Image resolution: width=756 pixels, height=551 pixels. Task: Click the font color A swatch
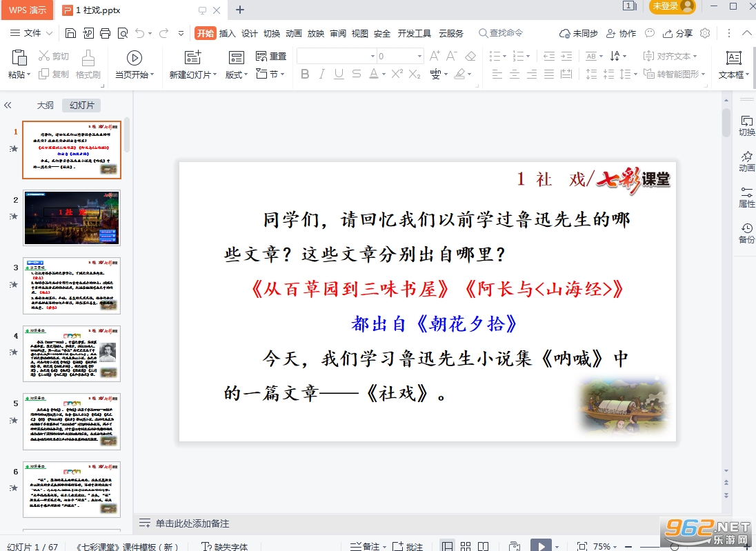pyautogui.click(x=374, y=74)
